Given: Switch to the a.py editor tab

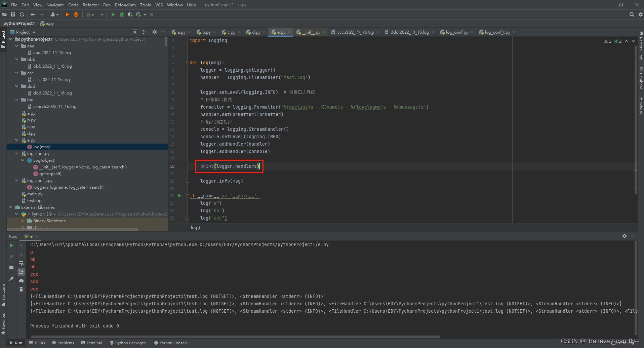Looking at the screenshot, I should click(181, 32).
